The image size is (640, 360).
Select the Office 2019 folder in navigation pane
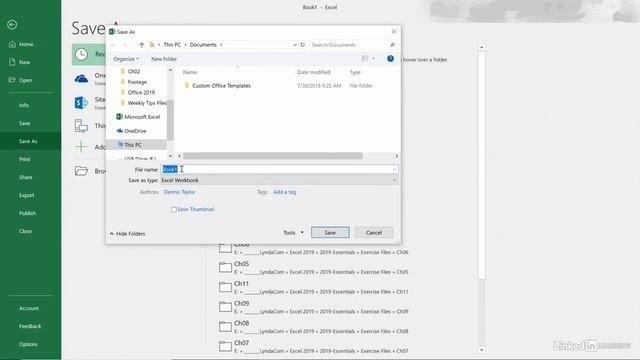[141, 93]
